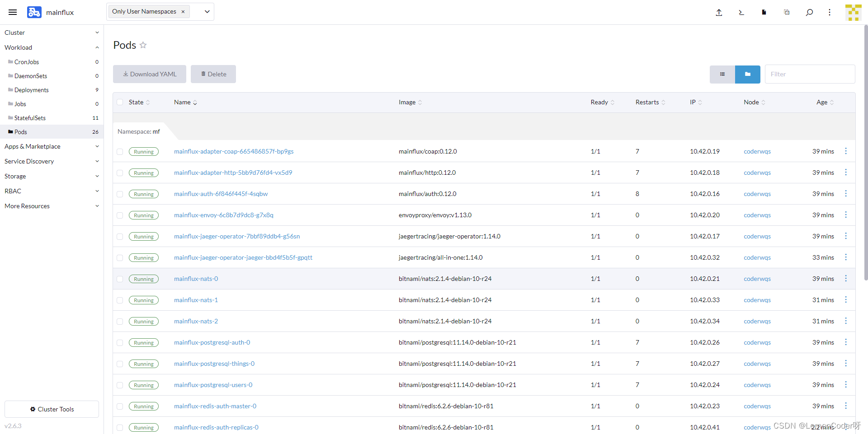Open the Cluster Tools button
The height and width of the screenshot is (434, 868).
coord(52,409)
